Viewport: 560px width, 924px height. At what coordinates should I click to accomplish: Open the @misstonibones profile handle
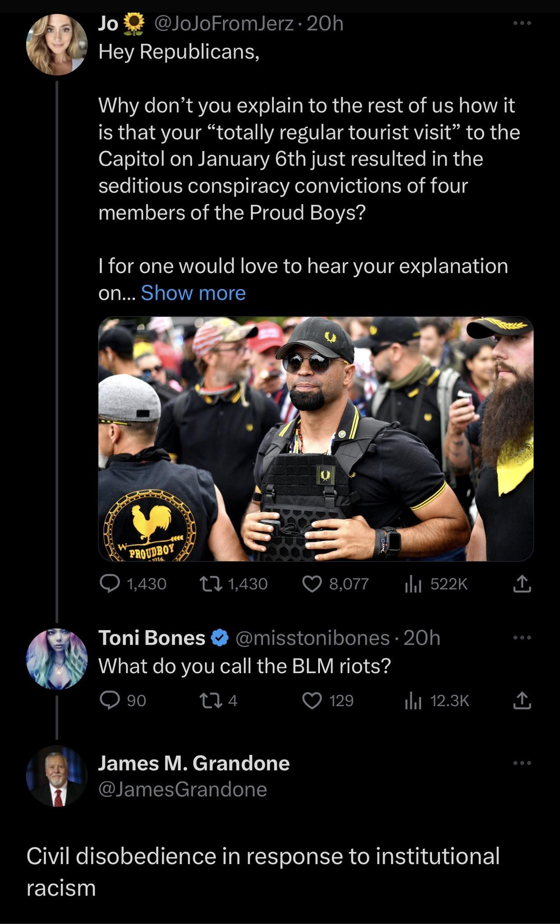[x=312, y=638]
